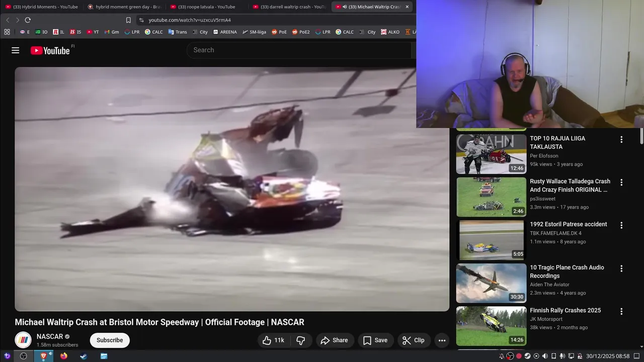Switch to the hybrid moment green day tab
Viewport: 644px width, 362px height.
click(124, 7)
